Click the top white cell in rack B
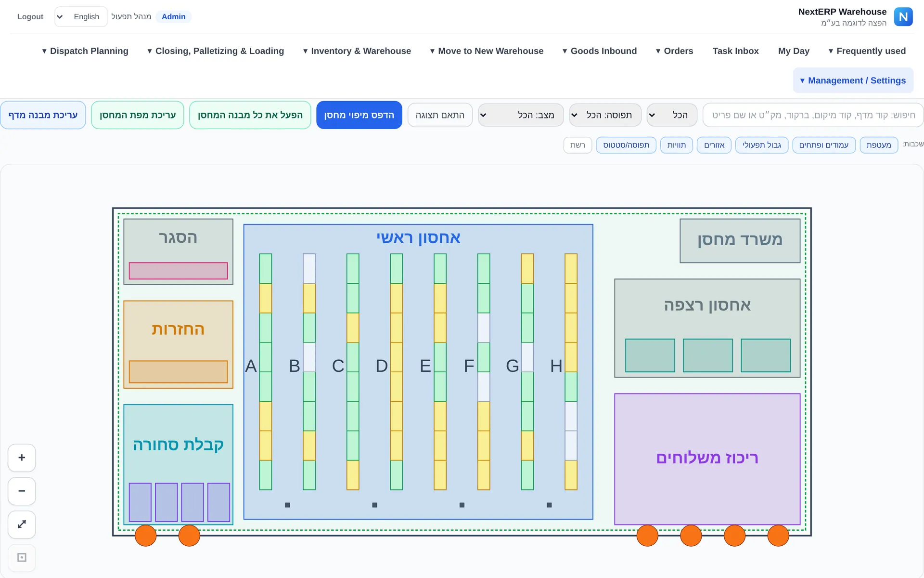The width and height of the screenshot is (924, 578). point(309,269)
